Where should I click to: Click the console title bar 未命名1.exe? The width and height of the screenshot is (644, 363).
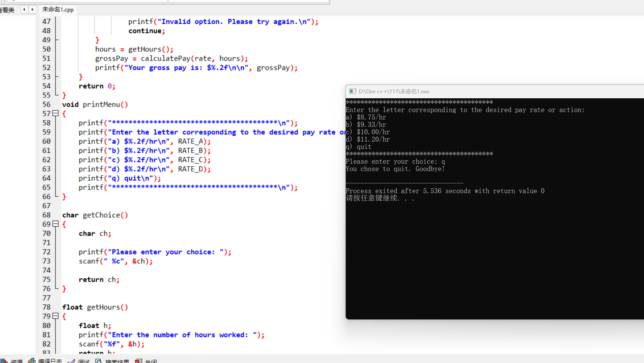(394, 92)
